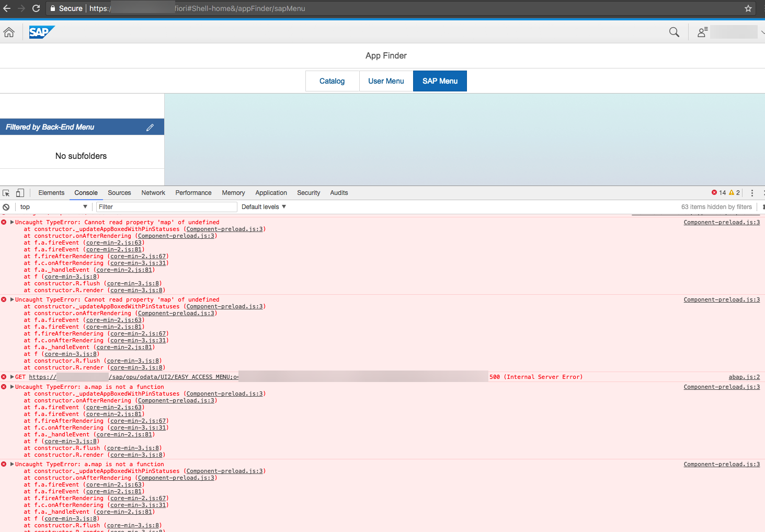
Task: Bookmark the page with the star icon
Action: click(x=748, y=8)
